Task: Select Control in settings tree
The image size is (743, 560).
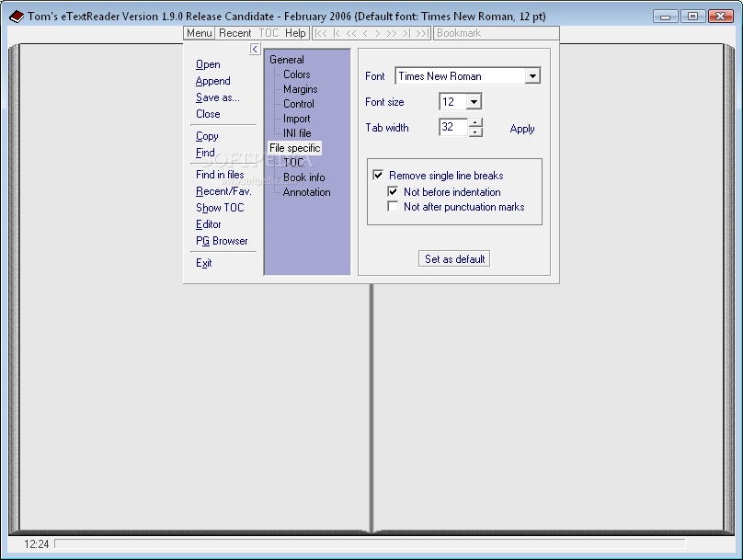Action: coord(299,104)
